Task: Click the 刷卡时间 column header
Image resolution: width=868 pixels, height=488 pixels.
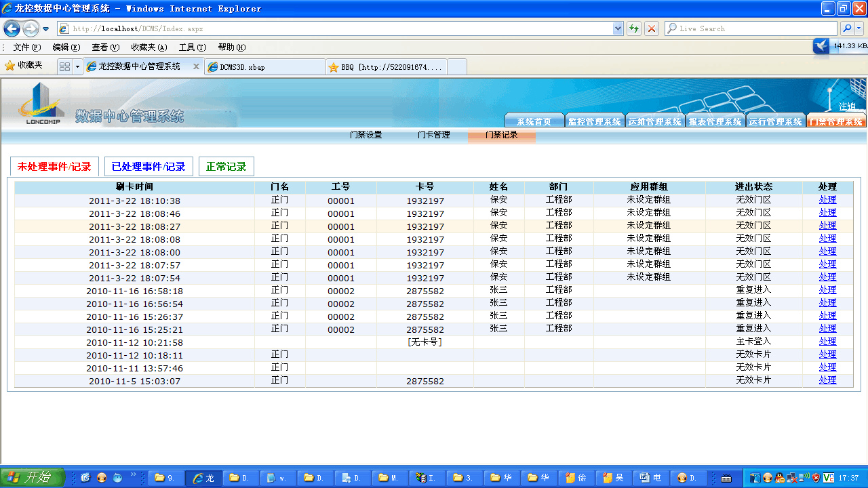Action: point(134,187)
